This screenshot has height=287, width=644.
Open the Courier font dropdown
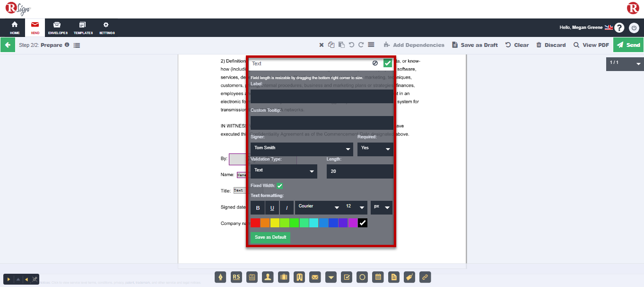click(x=318, y=207)
